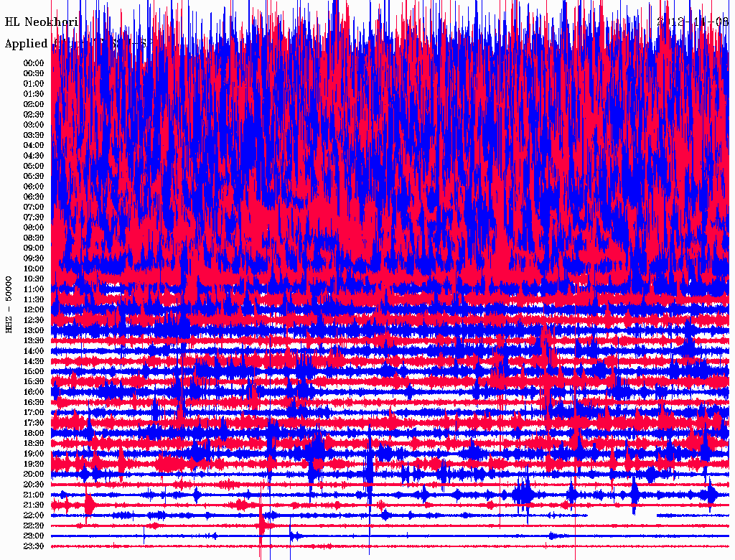
Task: Select the 15:00 time label
Action: (34, 371)
